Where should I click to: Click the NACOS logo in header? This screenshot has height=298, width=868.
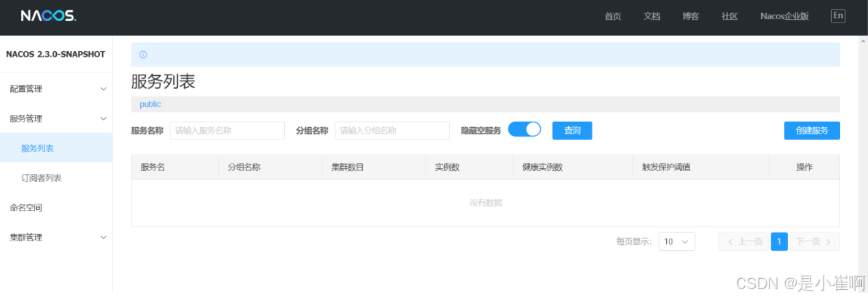point(49,16)
